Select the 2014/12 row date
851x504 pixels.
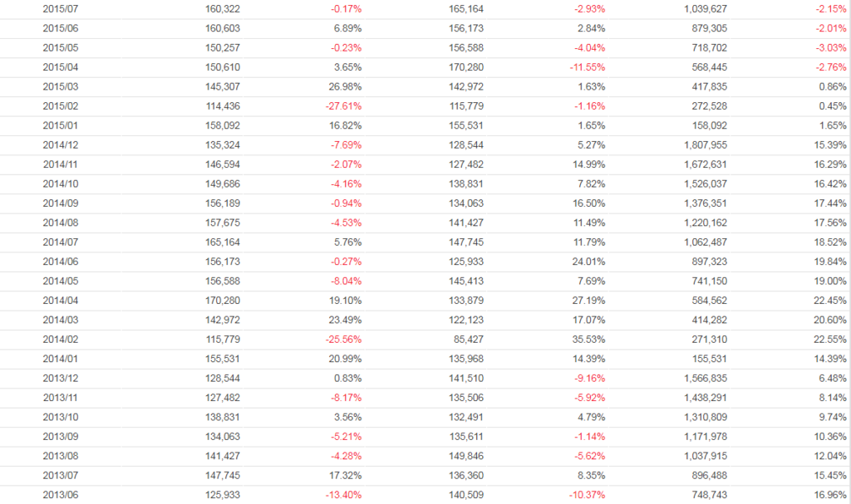click(60, 145)
